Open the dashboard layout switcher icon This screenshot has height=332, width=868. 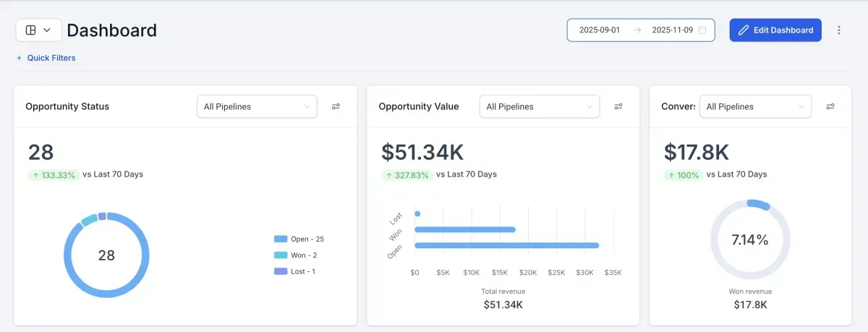(31, 30)
